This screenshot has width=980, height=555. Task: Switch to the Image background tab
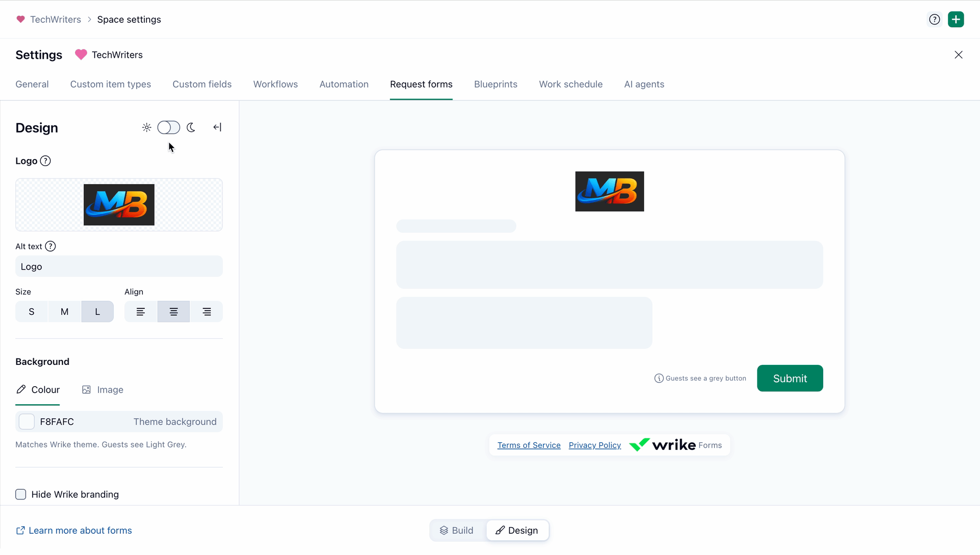(x=103, y=390)
